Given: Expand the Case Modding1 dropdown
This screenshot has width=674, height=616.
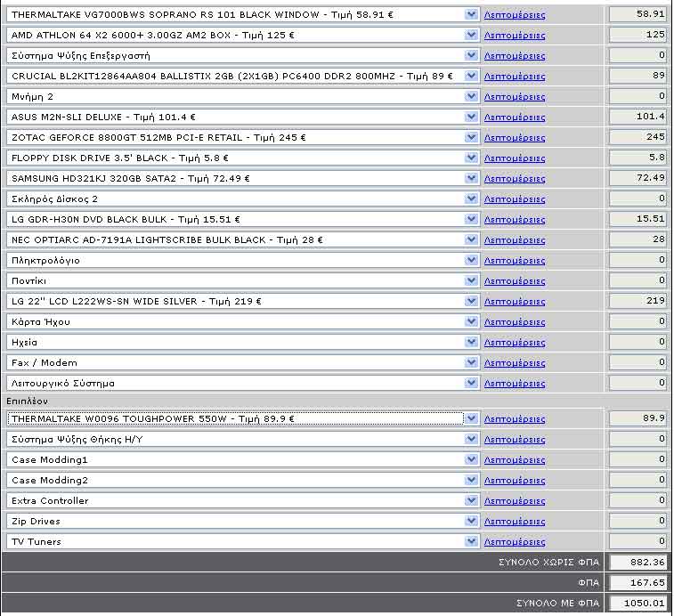Looking at the screenshot, I should pyautogui.click(x=243, y=460).
